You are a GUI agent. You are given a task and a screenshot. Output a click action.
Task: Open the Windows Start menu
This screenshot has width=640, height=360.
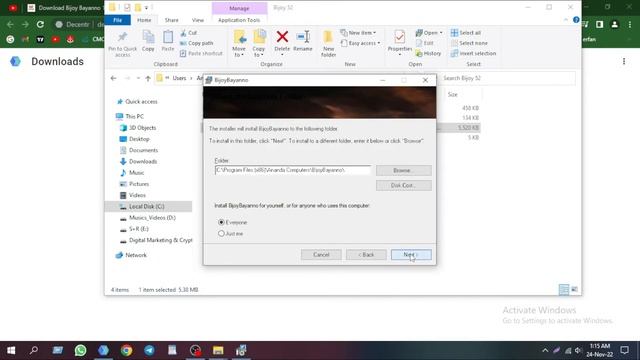pyautogui.click(x=11, y=350)
